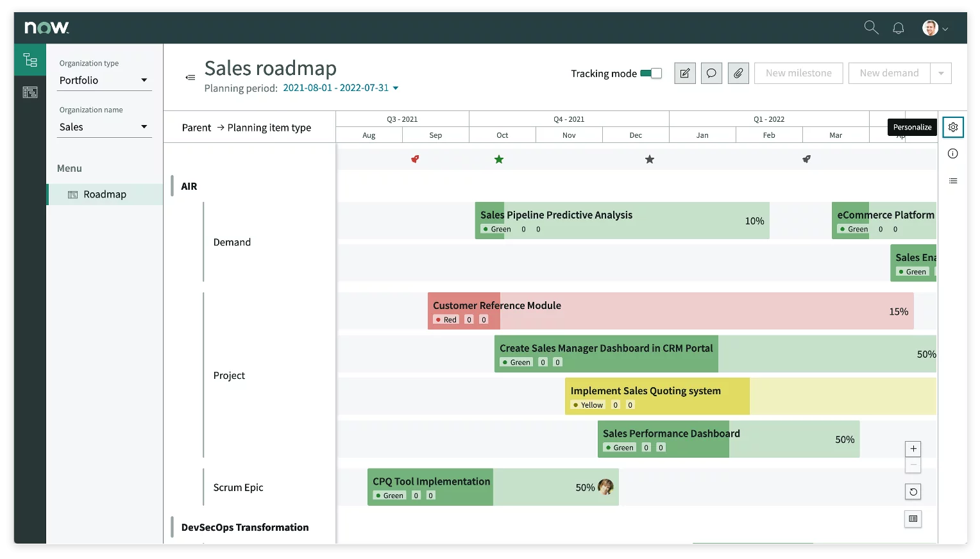This screenshot has height=559, width=980.
Task: Open search with the magnifier icon
Action: click(871, 28)
